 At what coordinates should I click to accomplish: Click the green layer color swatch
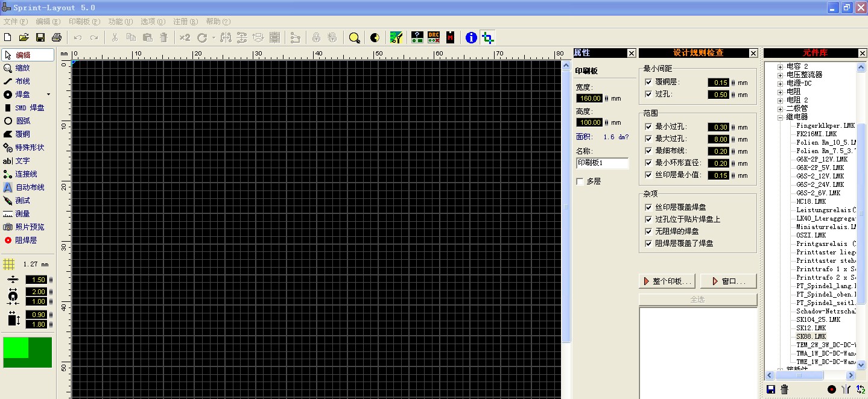(28, 353)
